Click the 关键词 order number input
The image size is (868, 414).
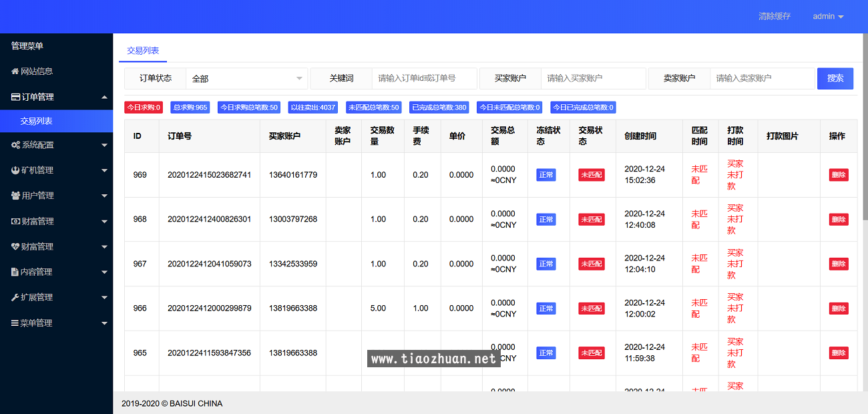coord(424,78)
